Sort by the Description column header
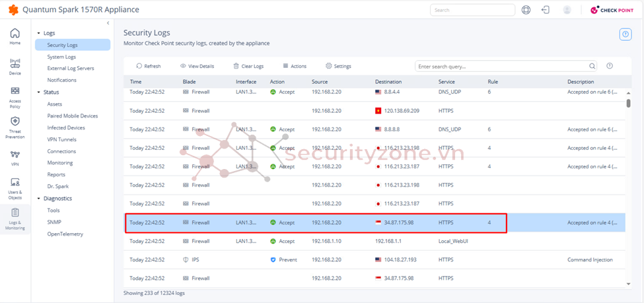Viewport: 644px width, 303px height. coord(581,82)
